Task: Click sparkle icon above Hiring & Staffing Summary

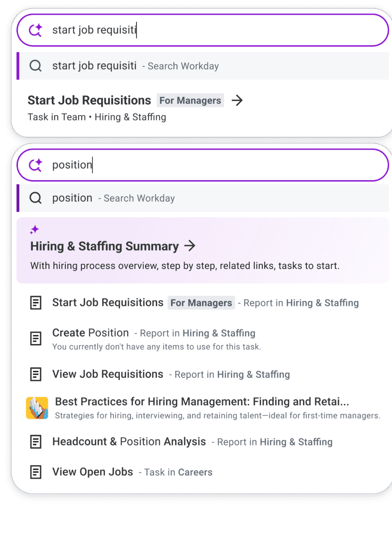Action: coord(35,230)
